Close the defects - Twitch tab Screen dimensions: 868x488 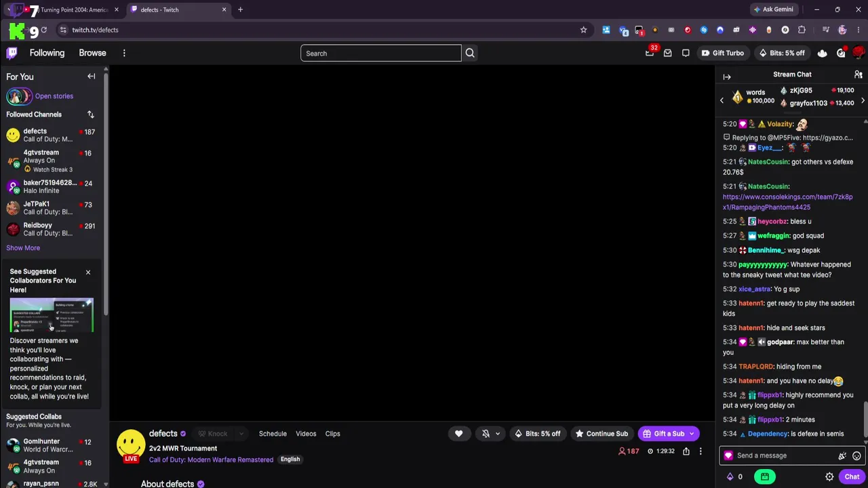[x=224, y=9]
